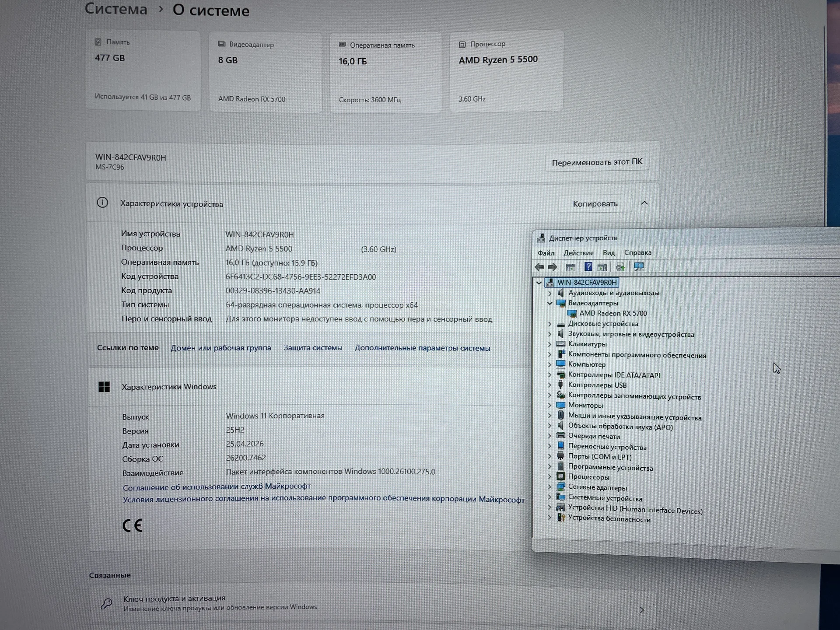Select the Системные устройства tree row

pos(605,498)
